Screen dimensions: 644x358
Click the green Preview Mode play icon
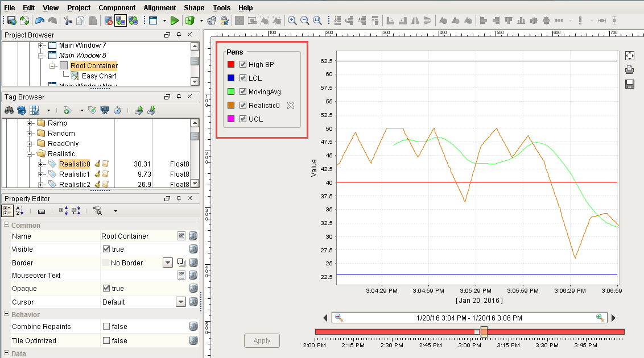coord(175,20)
